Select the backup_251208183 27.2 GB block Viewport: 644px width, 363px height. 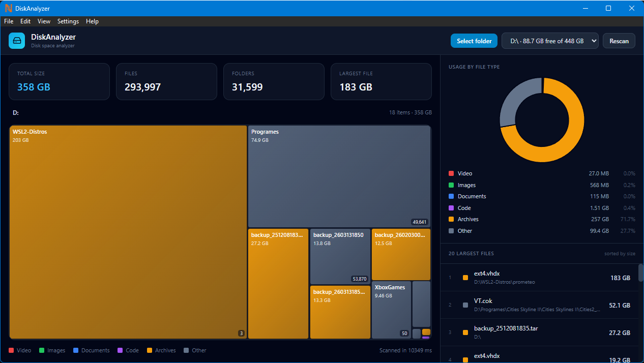pyautogui.click(x=278, y=284)
